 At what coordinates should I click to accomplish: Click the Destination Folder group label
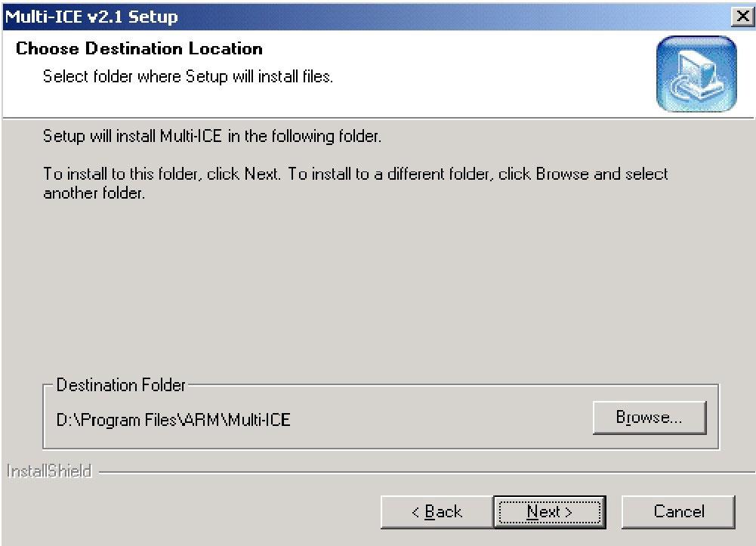pyautogui.click(x=121, y=385)
